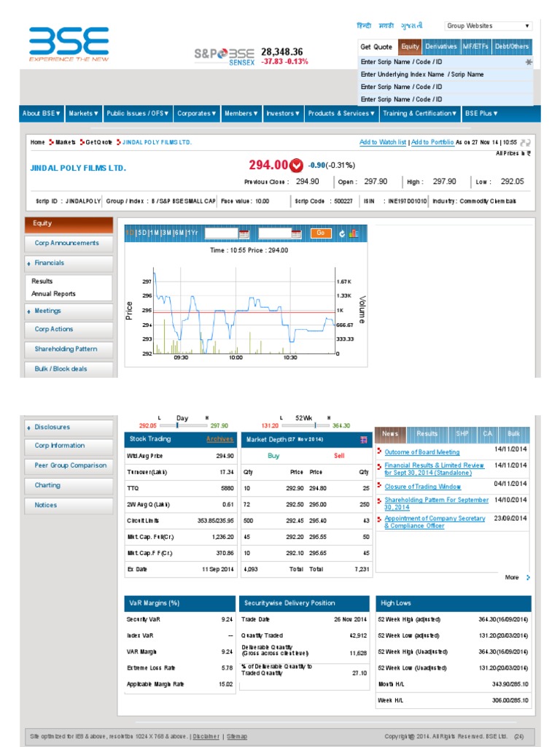The height and width of the screenshot is (747, 560).
Task: Open Outcome of Board Meeting news
Action: [422, 452]
